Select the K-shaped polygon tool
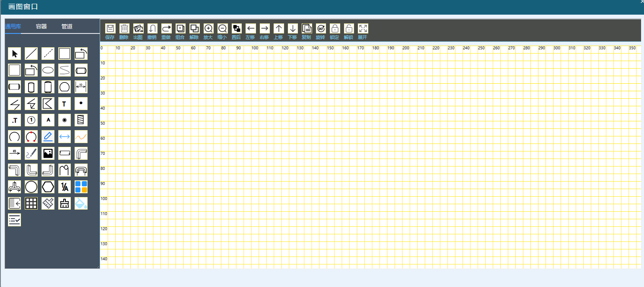The height and width of the screenshot is (287, 644). [48, 103]
